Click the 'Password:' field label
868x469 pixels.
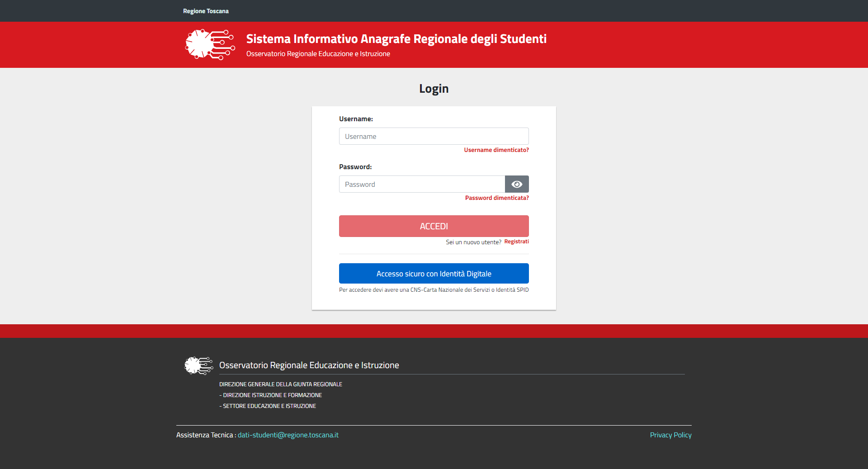355,167
